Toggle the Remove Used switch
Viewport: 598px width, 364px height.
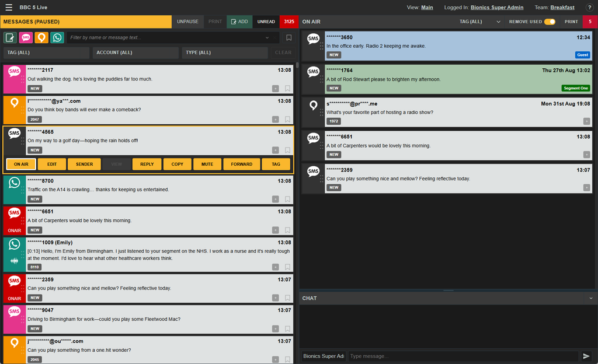pyautogui.click(x=550, y=22)
